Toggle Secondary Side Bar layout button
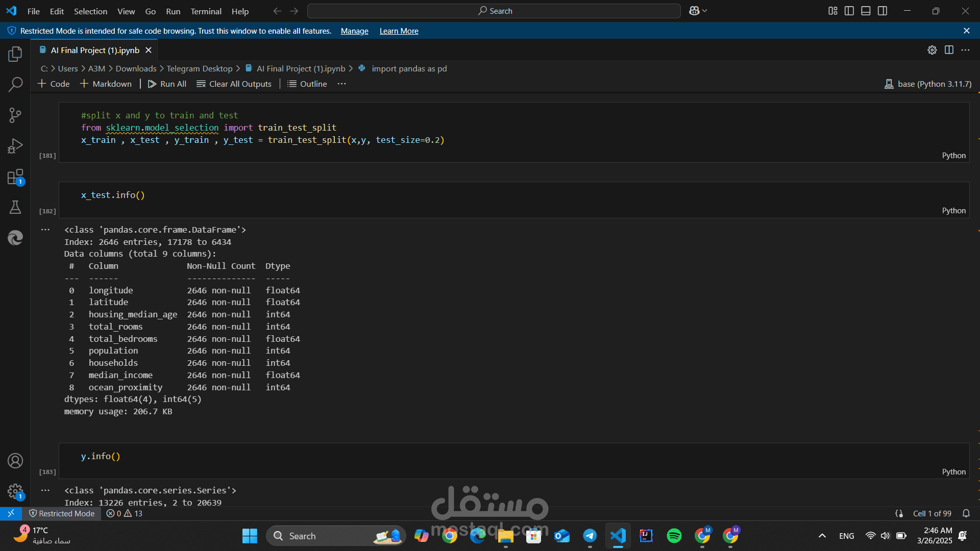980x551 pixels. 883,11
